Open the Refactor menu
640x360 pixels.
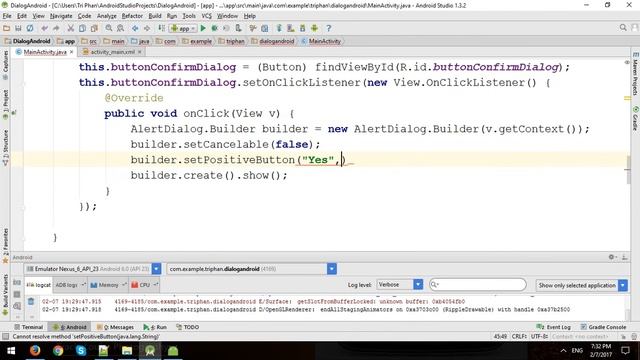[x=132, y=16]
